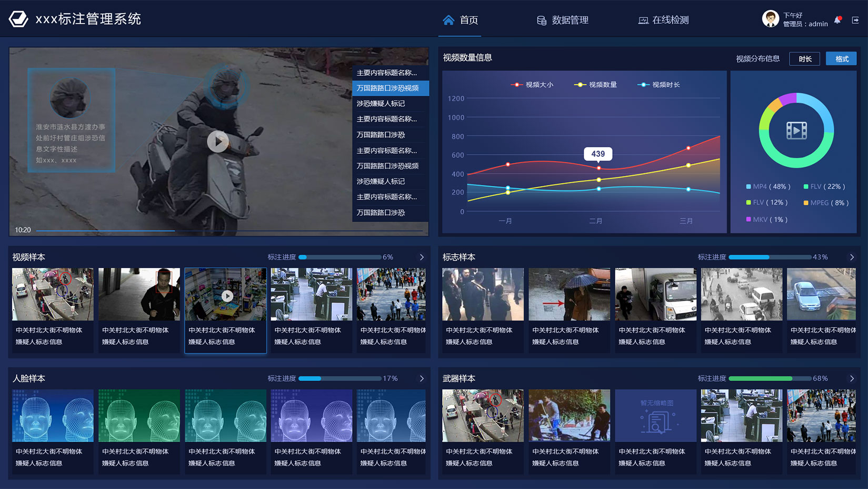Open the 数据管理 tab
The image size is (868, 489).
[563, 20]
